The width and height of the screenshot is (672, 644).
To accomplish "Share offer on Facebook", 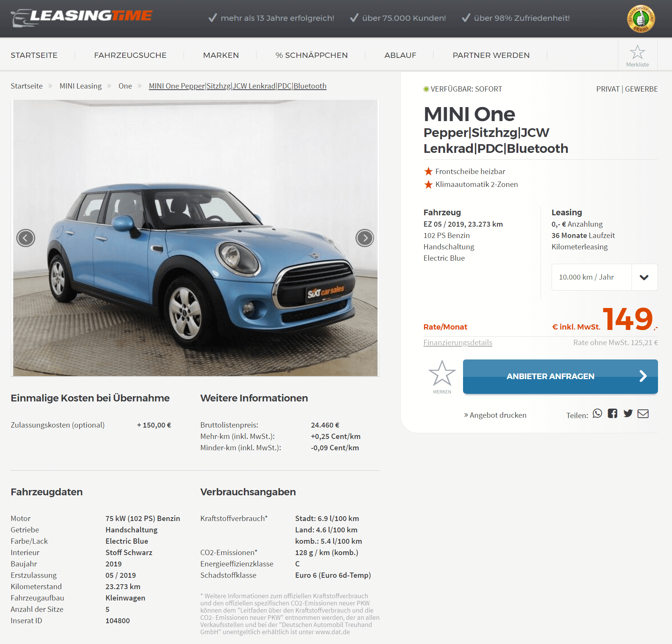I will (613, 414).
